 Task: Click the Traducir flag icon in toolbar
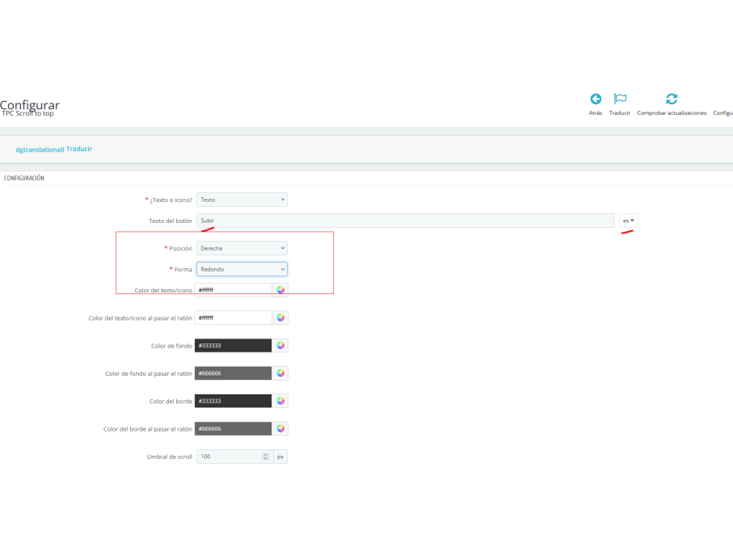click(620, 99)
